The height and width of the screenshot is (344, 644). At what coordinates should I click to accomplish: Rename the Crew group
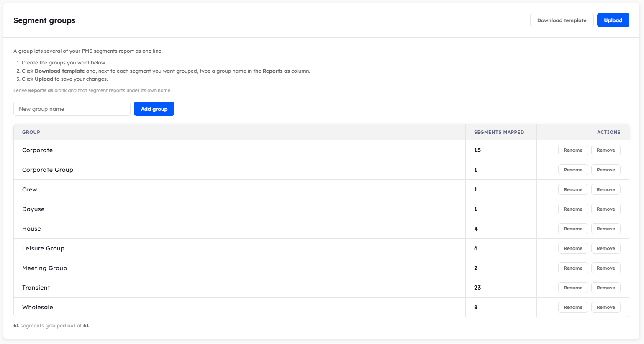[573, 189]
